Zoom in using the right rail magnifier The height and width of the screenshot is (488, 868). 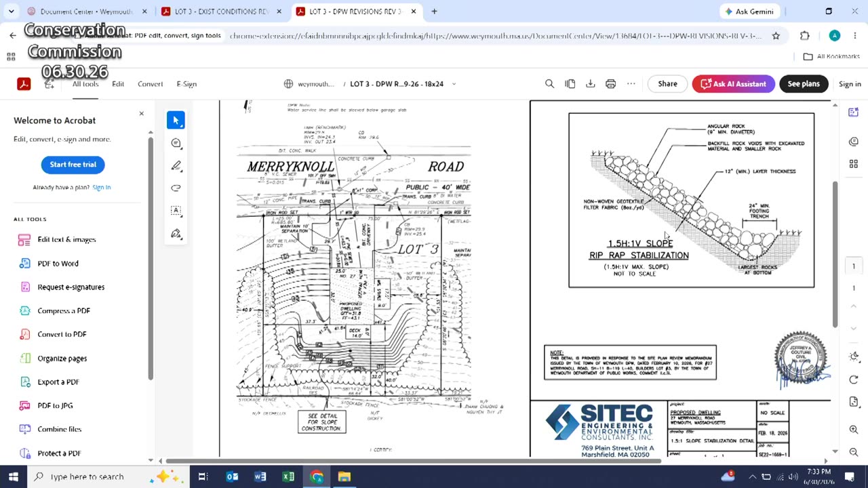point(854,430)
